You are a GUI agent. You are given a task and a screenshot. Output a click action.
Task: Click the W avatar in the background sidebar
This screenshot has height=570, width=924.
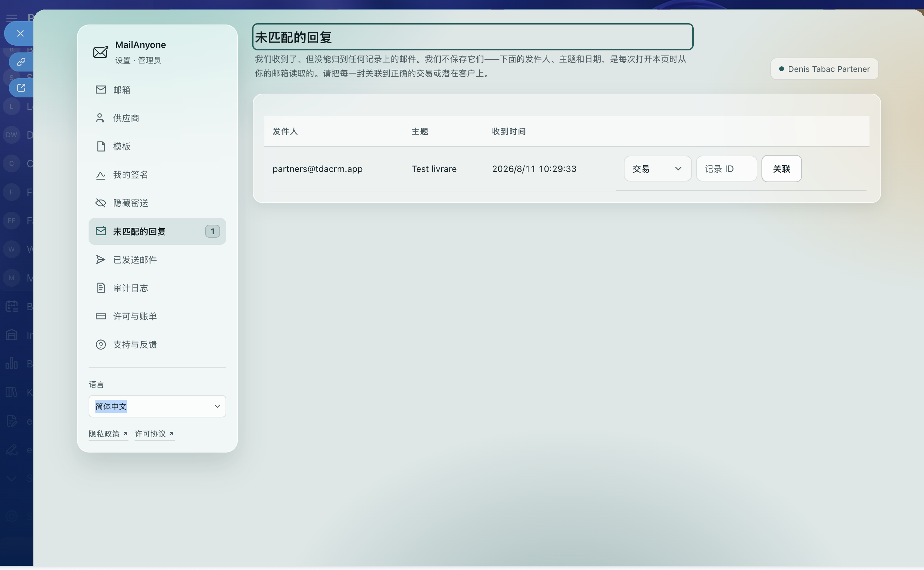12,249
